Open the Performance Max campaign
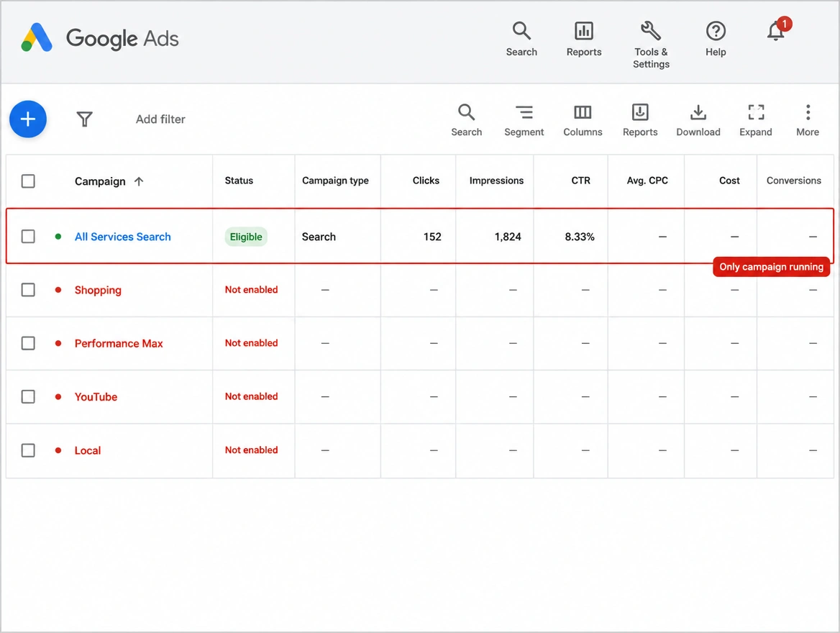 point(119,343)
